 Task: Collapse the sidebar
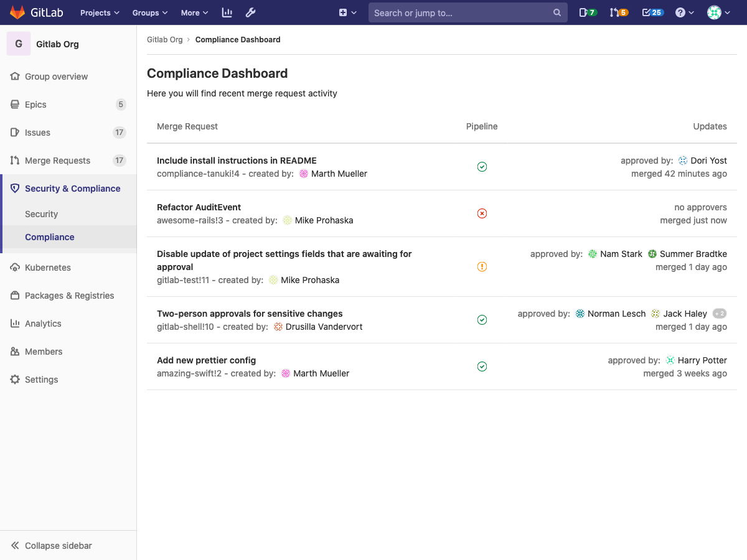point(68,546)
